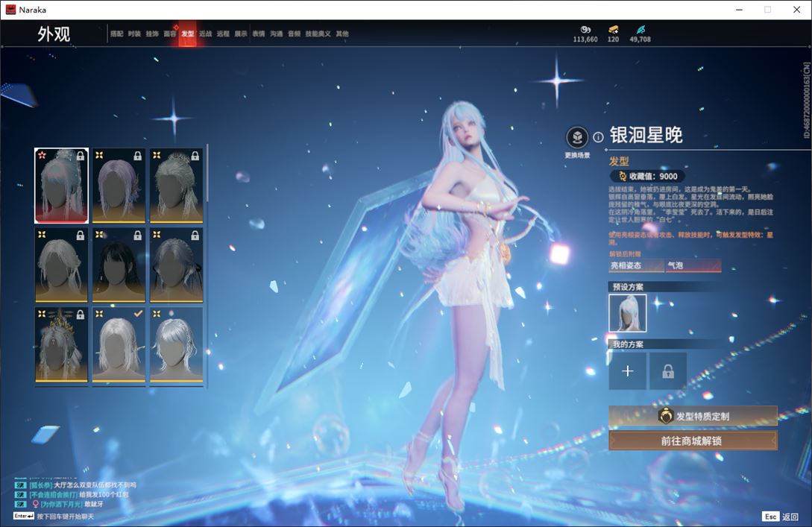
Task: Select the hairstyle with golden headdress
Action: 62,345
